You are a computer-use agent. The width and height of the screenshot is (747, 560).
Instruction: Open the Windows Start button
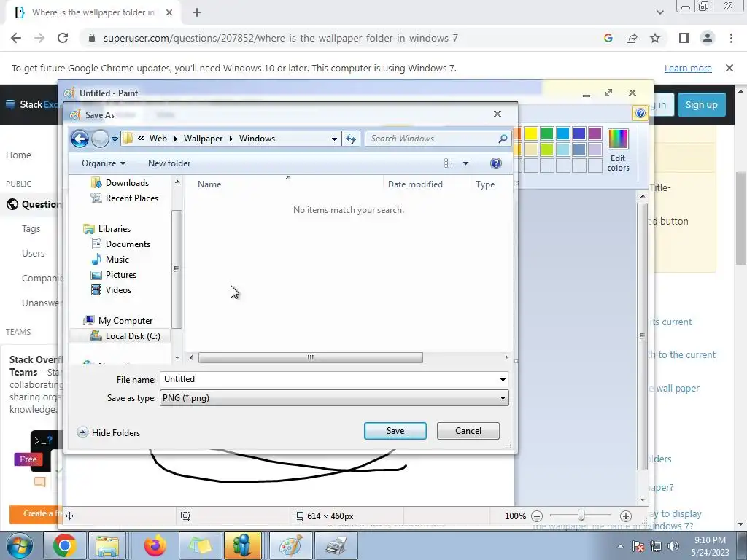[x=19, y=545]
